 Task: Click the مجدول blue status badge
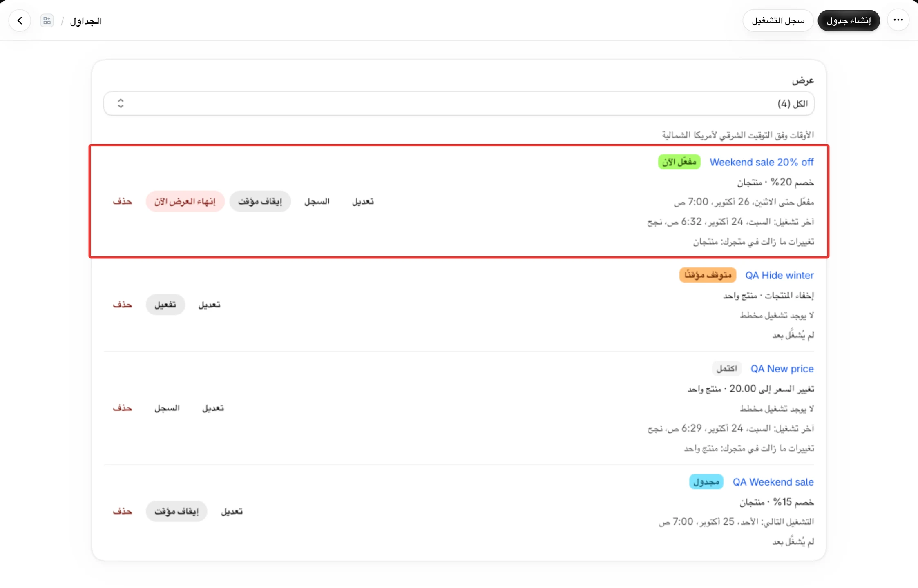coord(706,482)
